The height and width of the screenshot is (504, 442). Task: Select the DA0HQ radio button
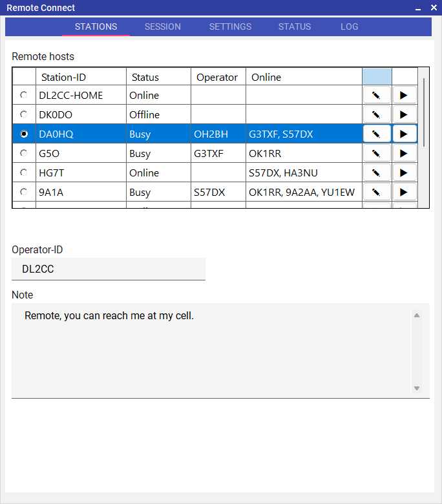coord(24,134)
